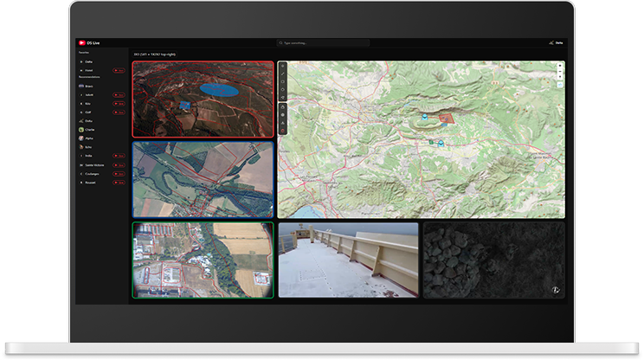Open Sainte Victoire stream from the sidebar
Screen dimensions: 644x360
point(93,164)
